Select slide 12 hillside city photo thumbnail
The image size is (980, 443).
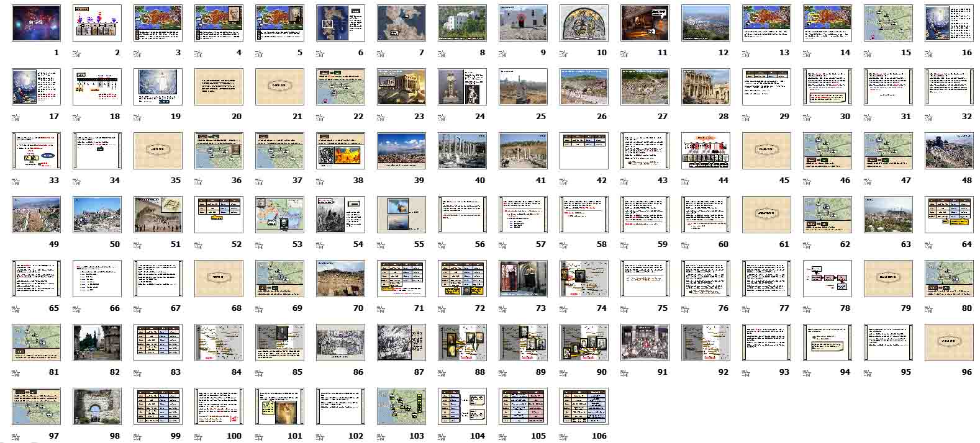click(706, 24)
